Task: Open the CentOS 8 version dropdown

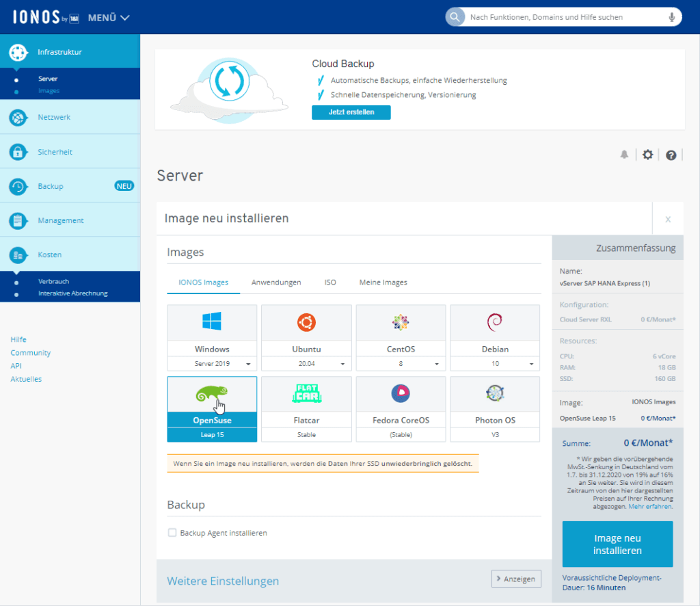Action: tap(401, 363)
